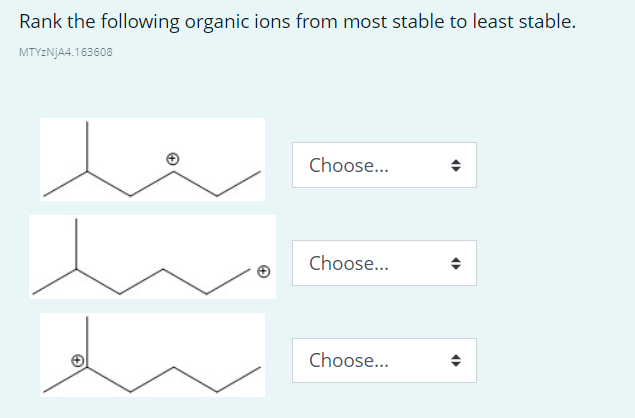This screenshot has width=635, height=418.
Task: Click the question ID text MTYzNjA4.163608
Action: pos(66,52)
